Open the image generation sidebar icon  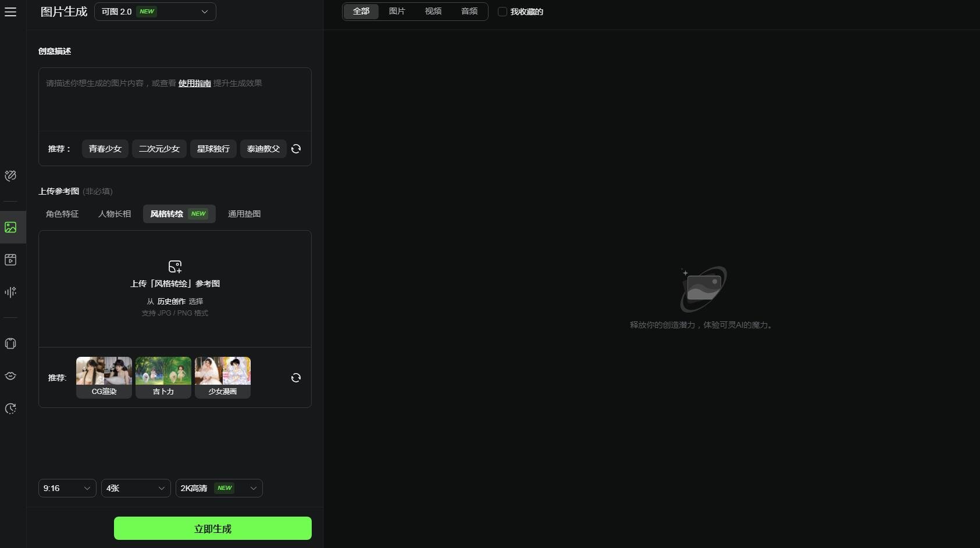pos(10,227)
